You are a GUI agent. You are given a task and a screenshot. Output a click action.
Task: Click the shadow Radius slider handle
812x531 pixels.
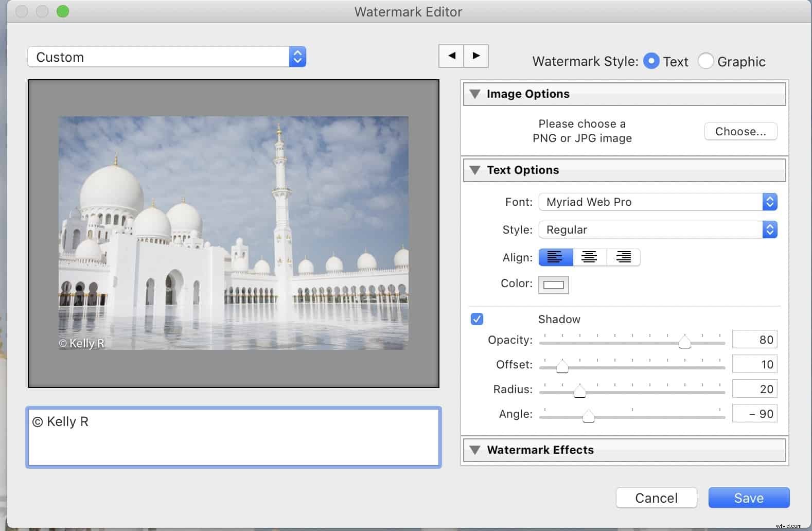pos(579,391)
